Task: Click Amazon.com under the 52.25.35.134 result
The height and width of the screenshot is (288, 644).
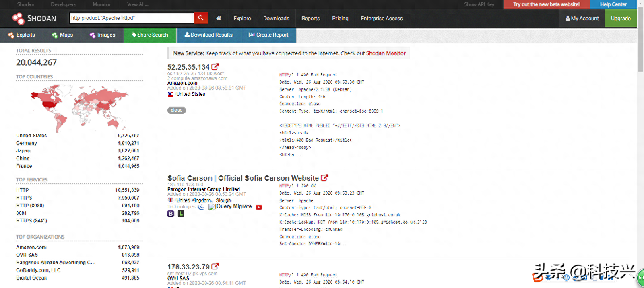Action: coord(182,83)
